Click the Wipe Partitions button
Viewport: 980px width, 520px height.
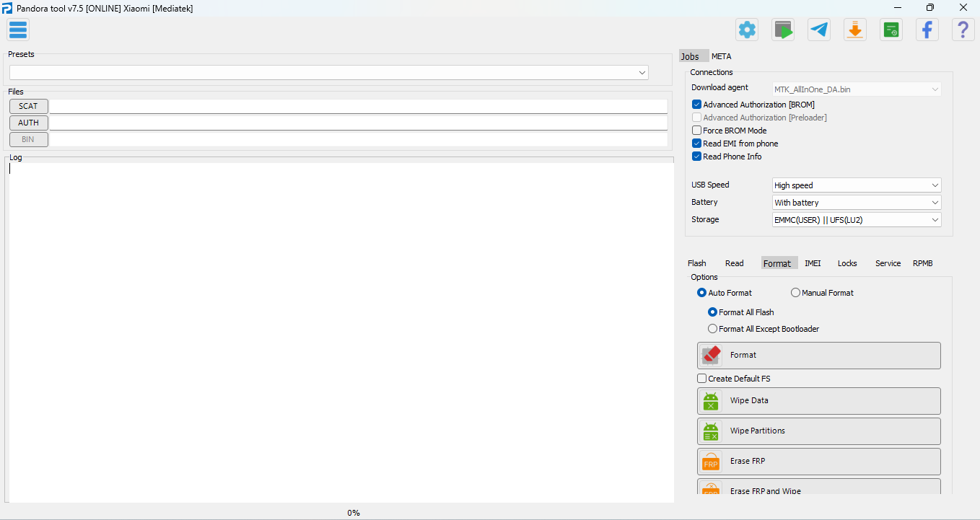coord(819,431)
